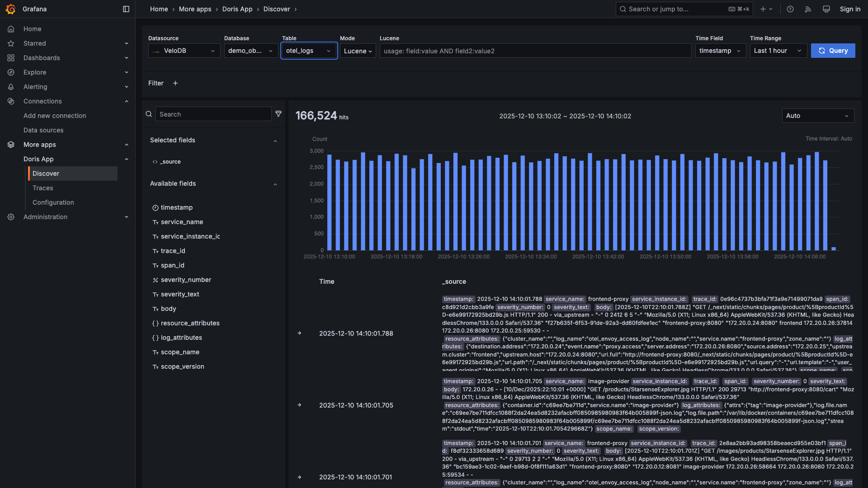Collapse the Selected fields section
868x488 pixels.
pyautogui.click(x=275, y=141)
